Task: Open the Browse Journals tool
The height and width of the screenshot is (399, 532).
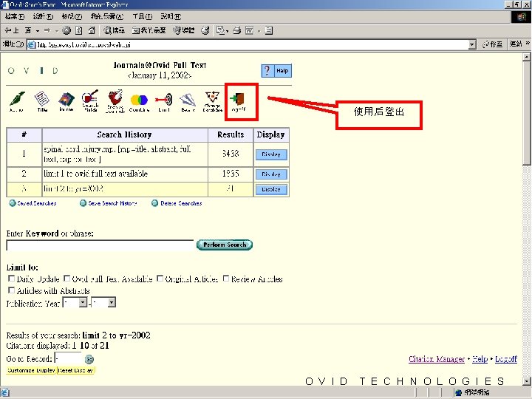Action: tap(115, 101)
